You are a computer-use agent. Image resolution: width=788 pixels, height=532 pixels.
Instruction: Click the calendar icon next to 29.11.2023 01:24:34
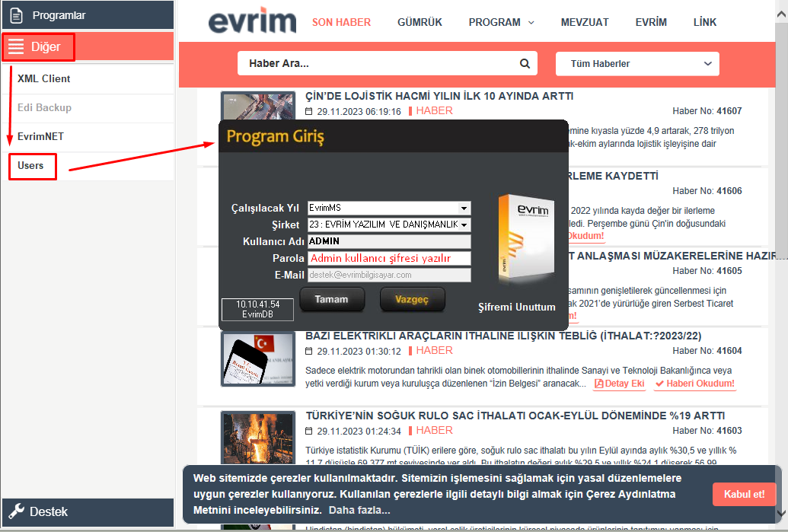point(309,431)
